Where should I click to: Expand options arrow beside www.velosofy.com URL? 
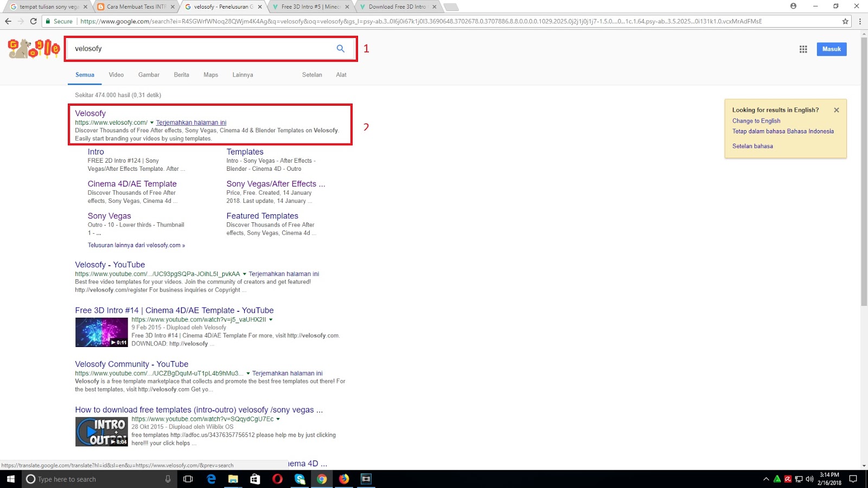[x=152, y=123]
